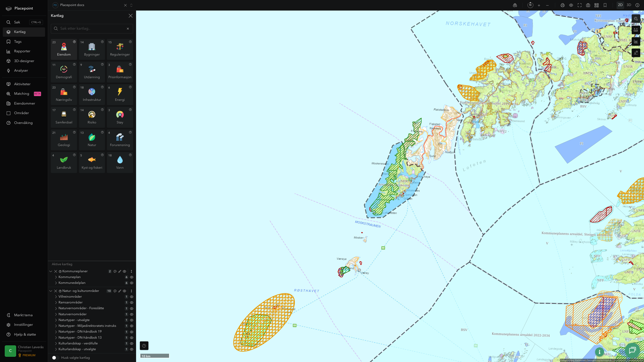The width and height of the screenshot is (644, 362).
Task: Expand Naturtyper - DN-håndbok 19 sublayer
Action: pos(56,332)
